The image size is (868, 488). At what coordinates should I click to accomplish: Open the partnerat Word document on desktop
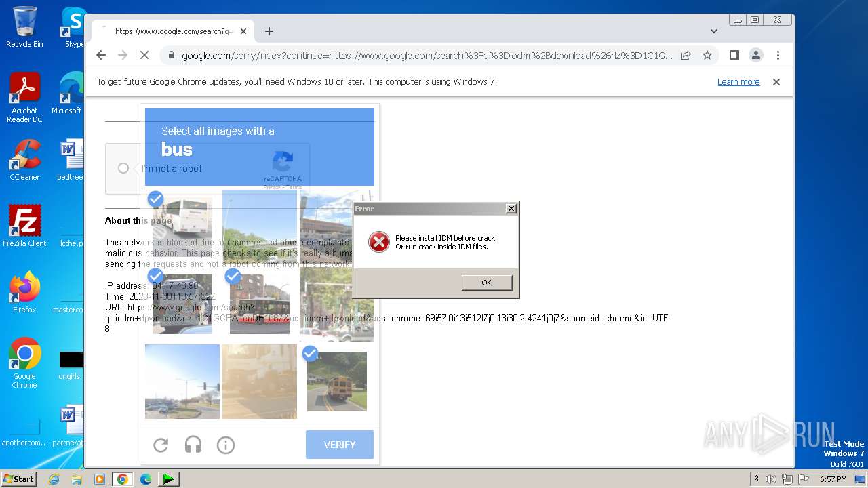point(68,426)
